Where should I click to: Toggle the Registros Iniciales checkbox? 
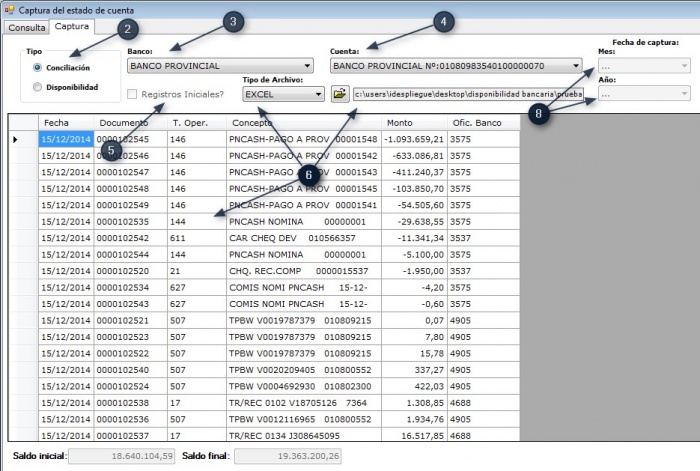[x=132, y=94]
